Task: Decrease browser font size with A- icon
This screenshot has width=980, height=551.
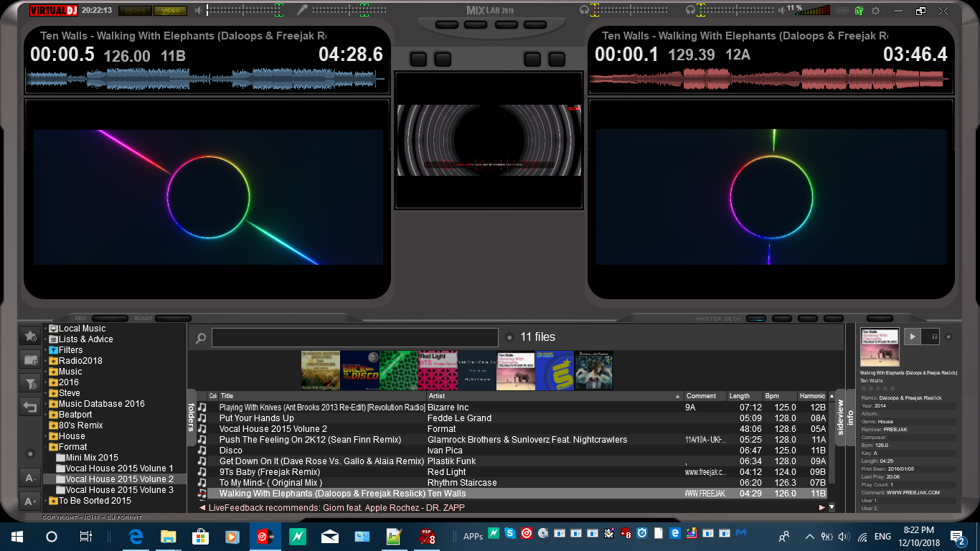Action: [x=30, y=479]
